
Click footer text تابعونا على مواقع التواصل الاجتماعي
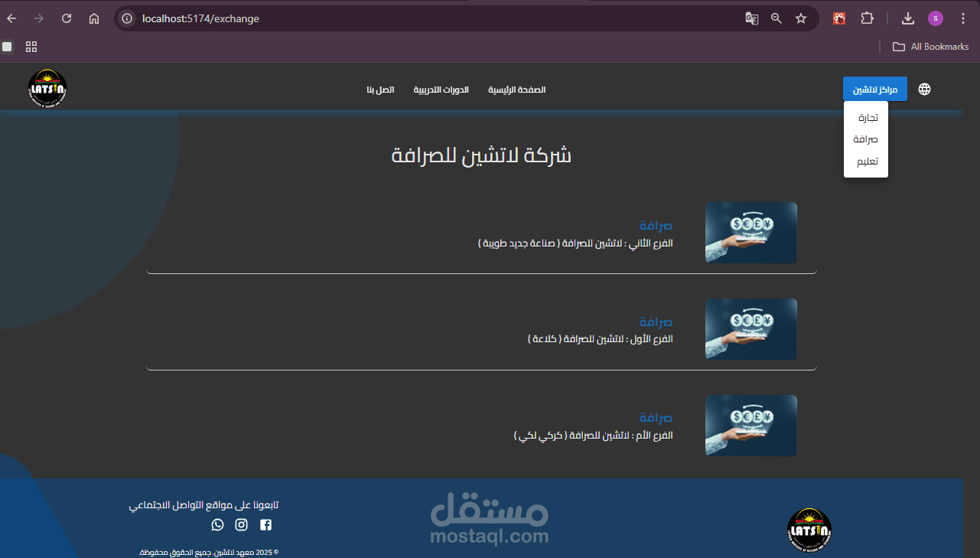click(203, 505)
